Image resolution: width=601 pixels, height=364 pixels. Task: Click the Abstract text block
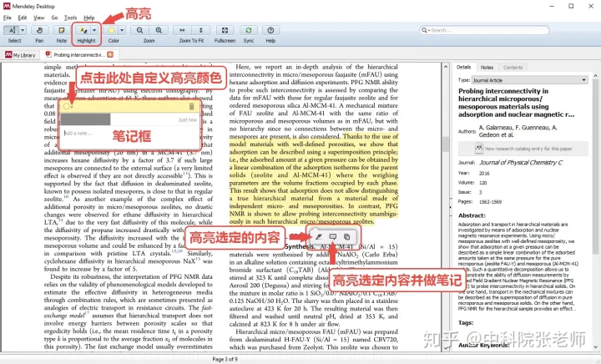[517, 266]
